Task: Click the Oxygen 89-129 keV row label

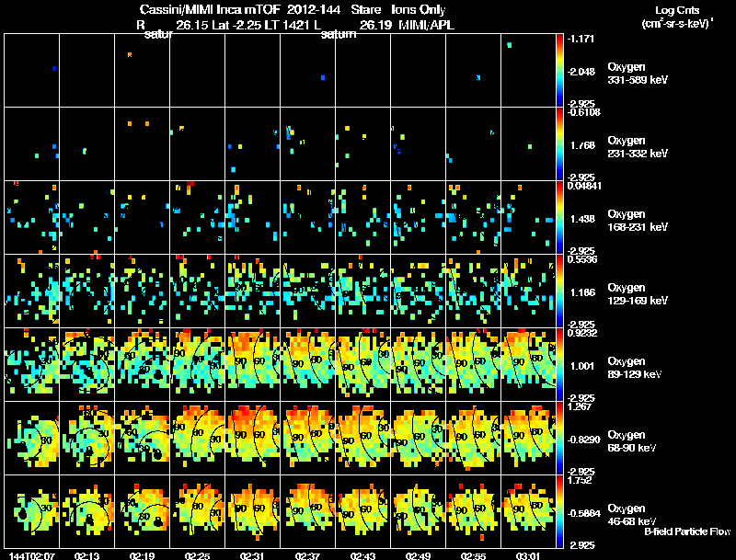Action: [635, 368]
